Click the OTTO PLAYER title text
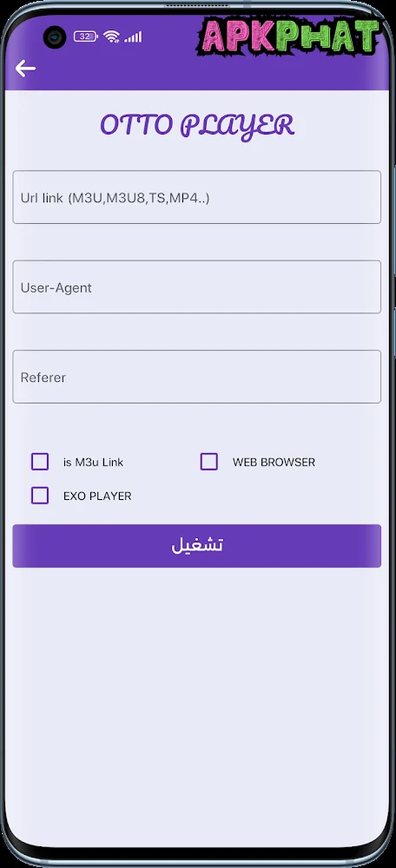The height and width of the screenshot is (868, 396). coord(197,126)
